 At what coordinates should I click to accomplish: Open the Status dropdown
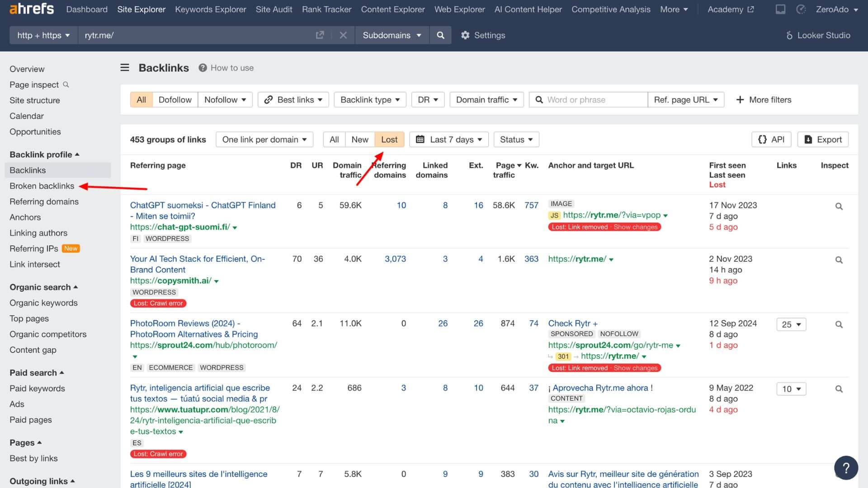[516, 140]
